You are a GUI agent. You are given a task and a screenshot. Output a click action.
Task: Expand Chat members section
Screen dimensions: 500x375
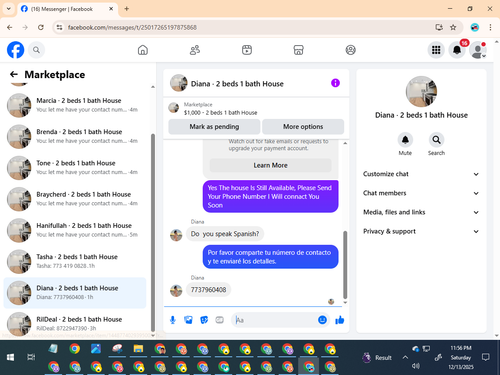(x=421, y=193)
